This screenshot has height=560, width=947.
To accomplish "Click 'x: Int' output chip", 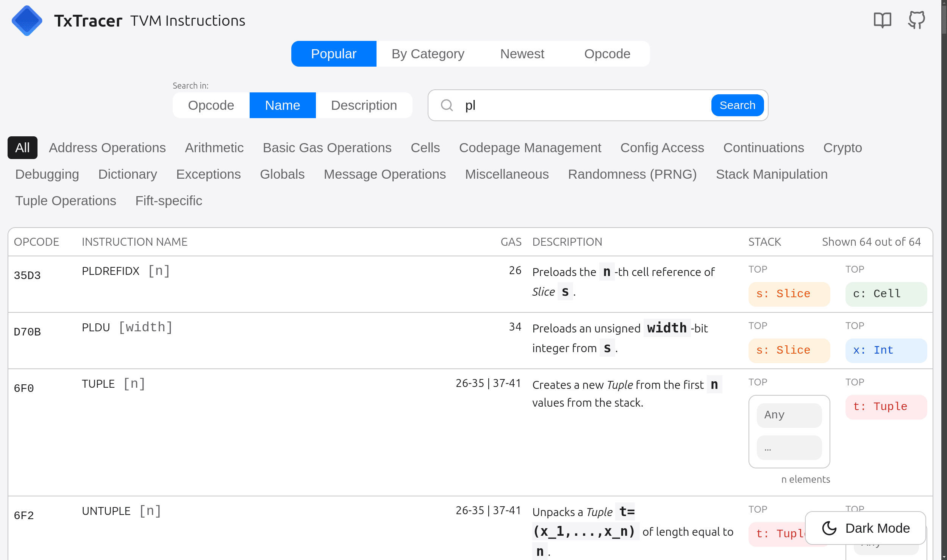I will click(x=886, y=350).
